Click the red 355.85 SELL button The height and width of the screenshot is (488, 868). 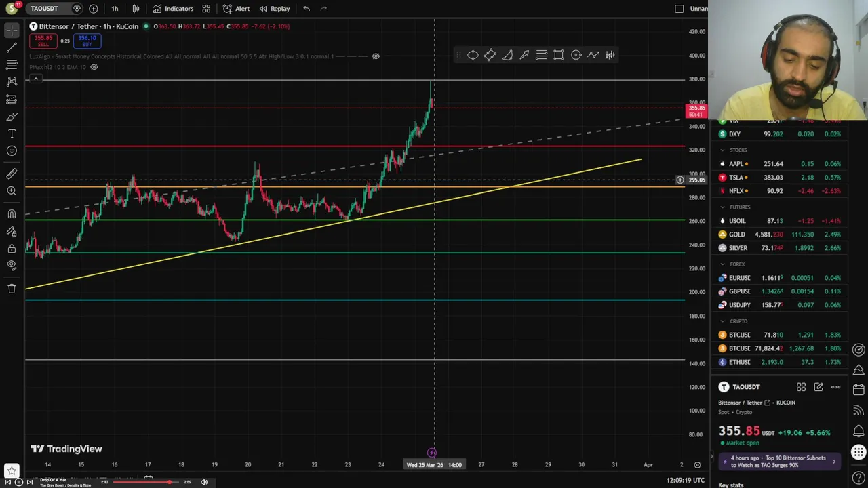[x=43, y=41]
